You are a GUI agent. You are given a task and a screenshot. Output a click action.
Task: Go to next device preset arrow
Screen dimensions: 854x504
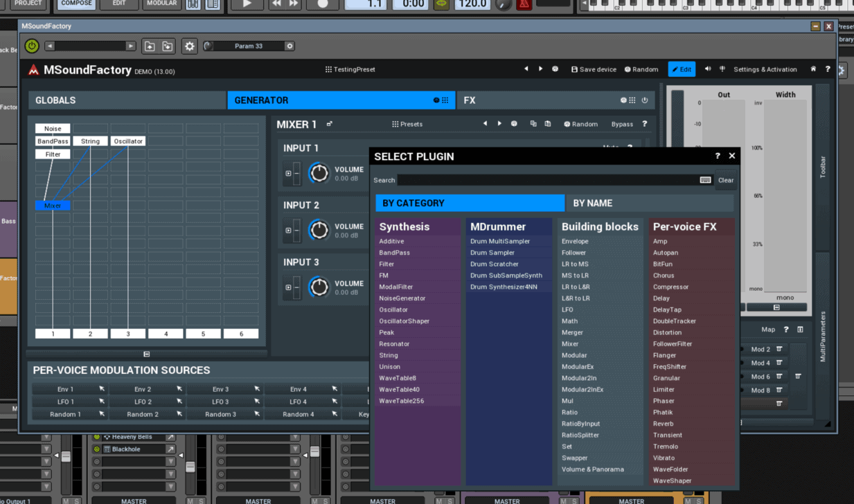541,69
